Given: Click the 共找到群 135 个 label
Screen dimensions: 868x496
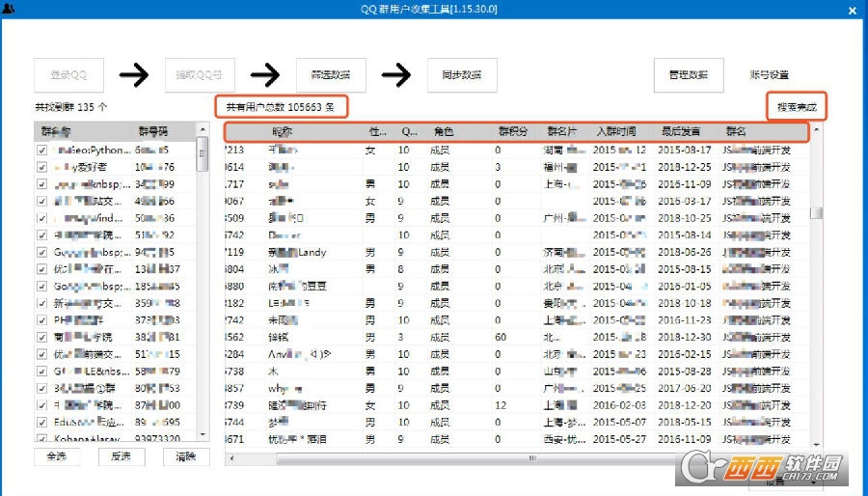Looking at the screenshot, I should tap(71, 107).
